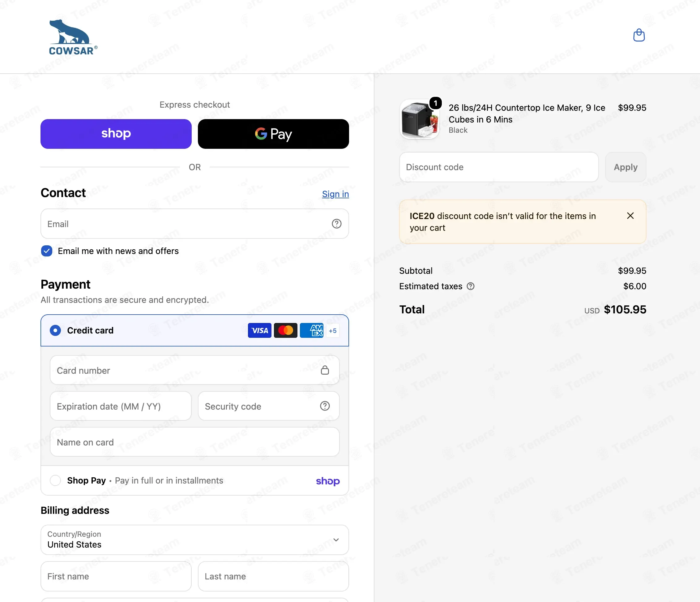700x602 pixels.
Task: Show the +5 more card brands badge
Action: tap(332, 331)
